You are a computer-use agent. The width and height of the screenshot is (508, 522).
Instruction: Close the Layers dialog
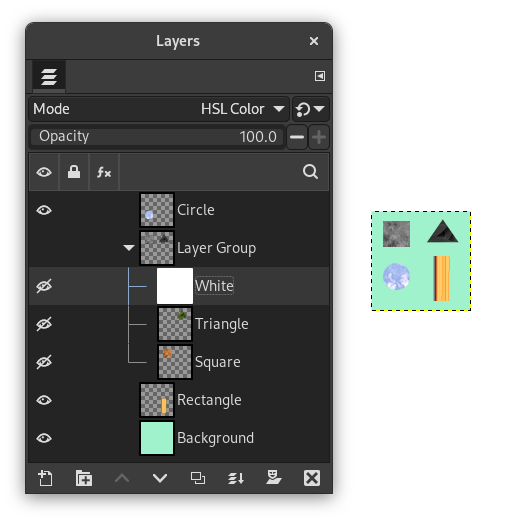(314, 41)
